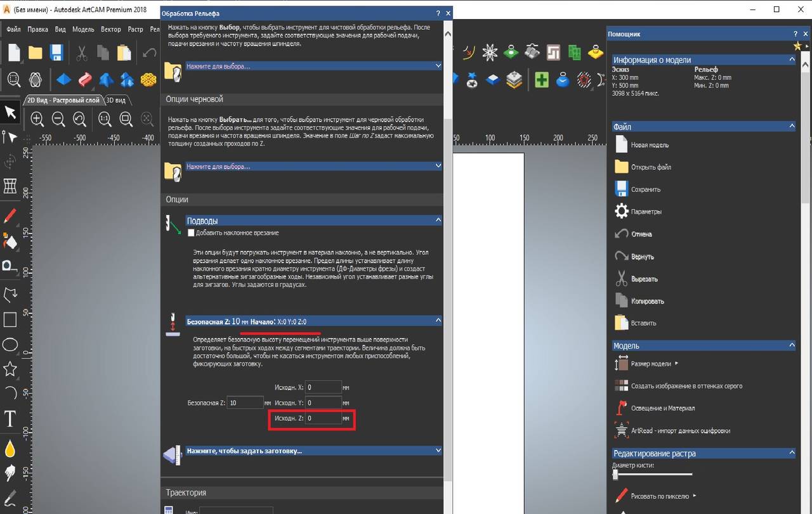
Task: Switch to the 3D вид tab
Action: (116, 100)
